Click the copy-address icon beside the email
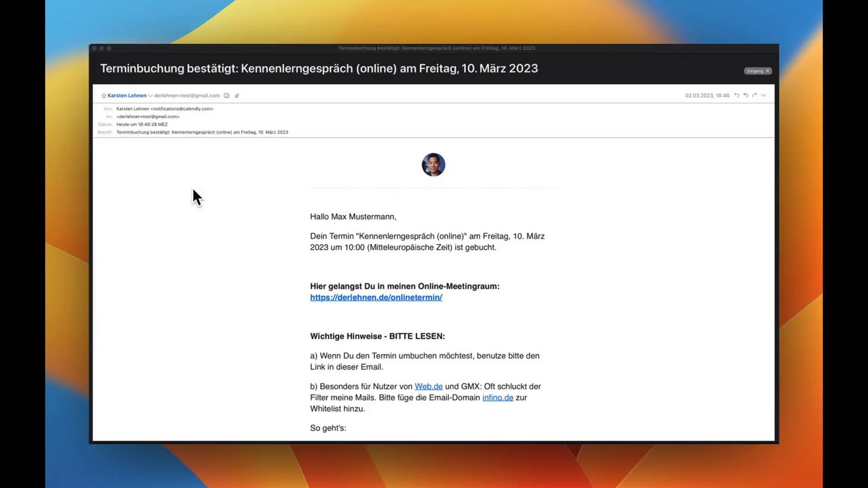868x488 pixels. (226, 96)
